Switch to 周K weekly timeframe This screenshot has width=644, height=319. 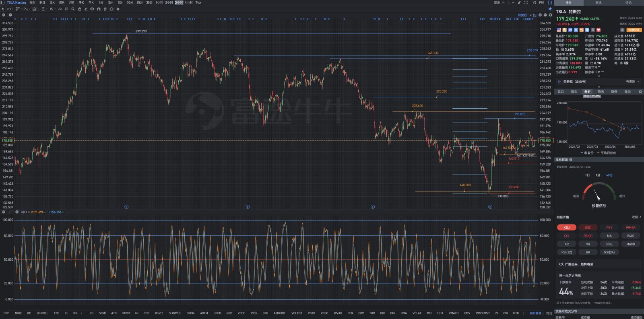pos(62,2)
